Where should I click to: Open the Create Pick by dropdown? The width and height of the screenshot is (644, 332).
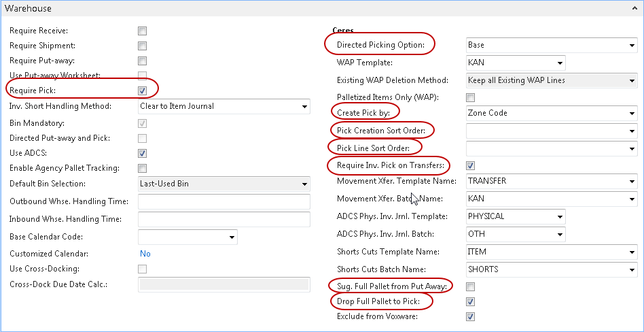pyautogui.click(x=631, y=114)
